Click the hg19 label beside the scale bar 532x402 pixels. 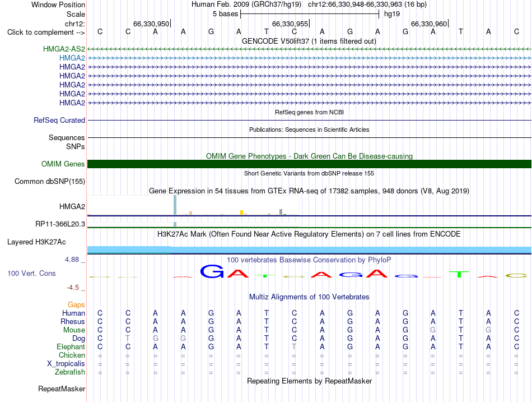click(x=392, y=14)
